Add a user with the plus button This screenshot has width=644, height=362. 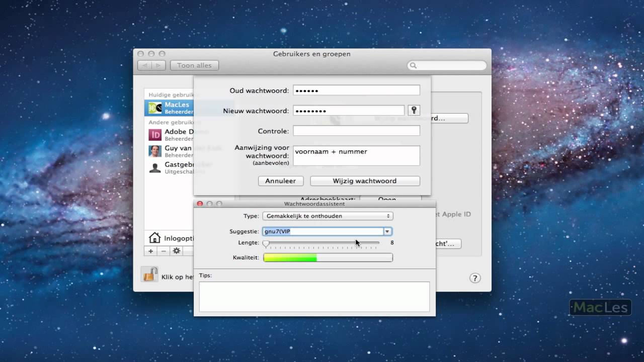click(x=150, y=251)
